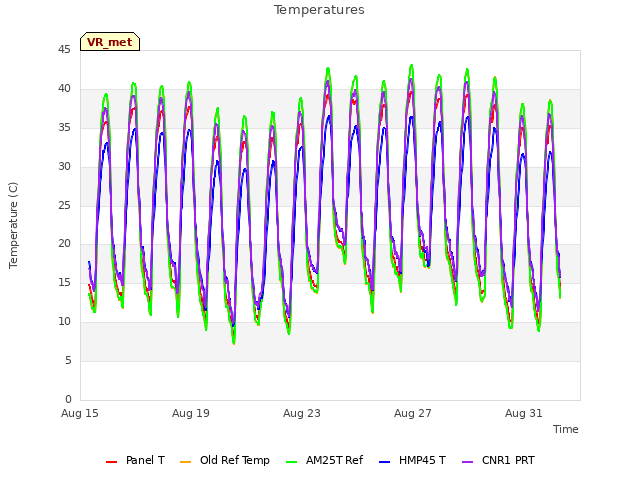Click the 30 y-axis tick label
Image resolution: width=640 pixels, height=480 pixels.
tap(64, 167)
